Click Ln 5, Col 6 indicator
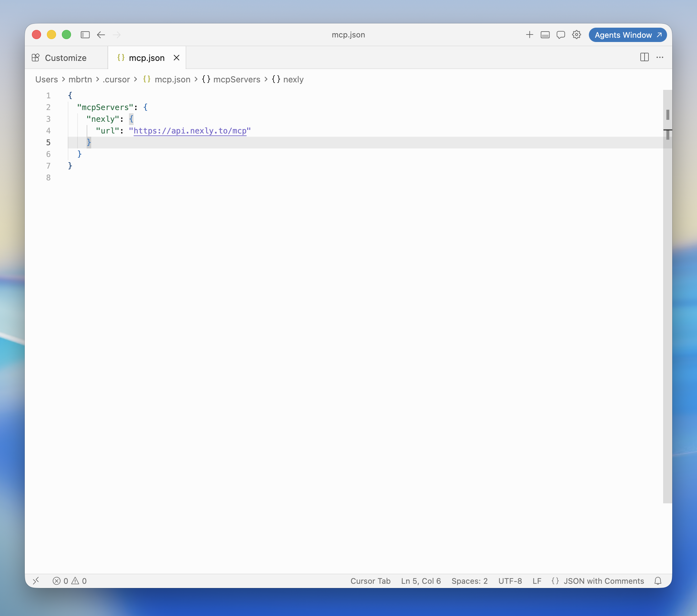This screenshot has height=616, width=697. click(421, 581)
